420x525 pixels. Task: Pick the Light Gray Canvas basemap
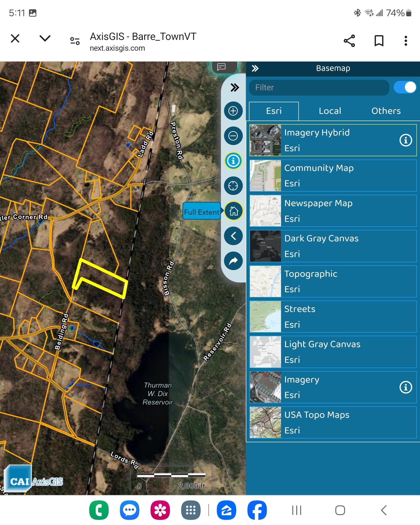333,352
